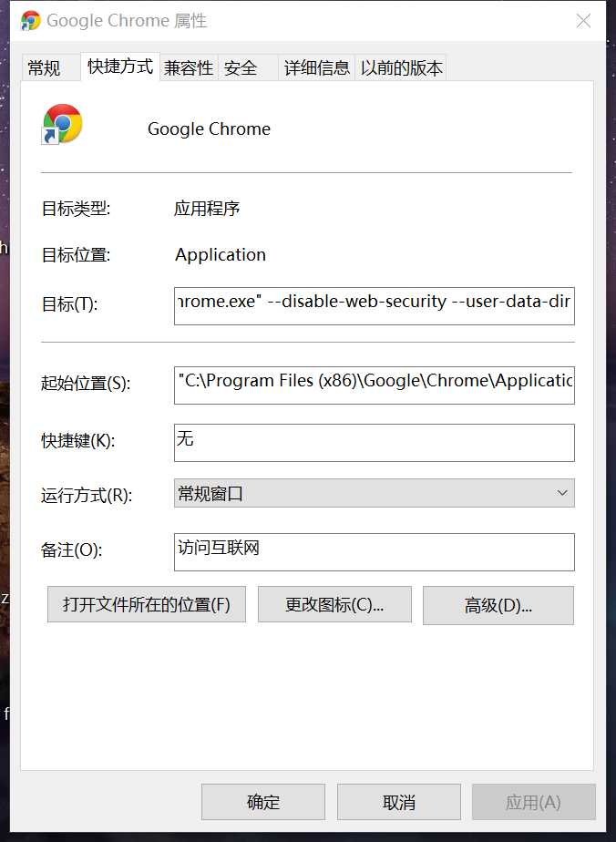Viewport: 616px width, 842px height.
Task: Switch to the 常规 tab
Action: 44,68
